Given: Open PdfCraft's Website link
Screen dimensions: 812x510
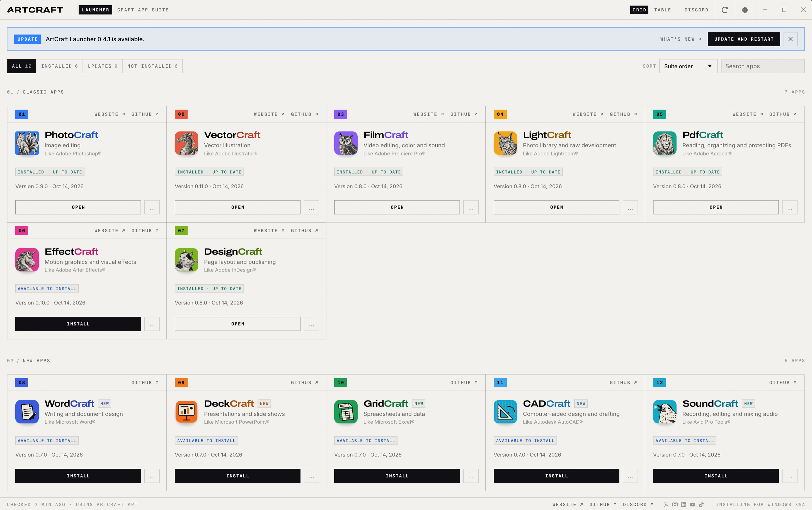Looking at the screenshot, I should [748, 114].
